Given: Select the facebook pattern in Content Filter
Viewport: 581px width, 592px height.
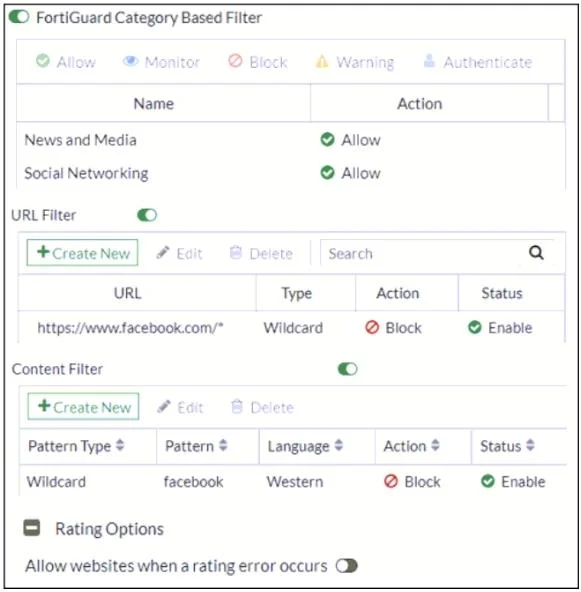Looking at the screenshot, I should click(x=193, y=482).
